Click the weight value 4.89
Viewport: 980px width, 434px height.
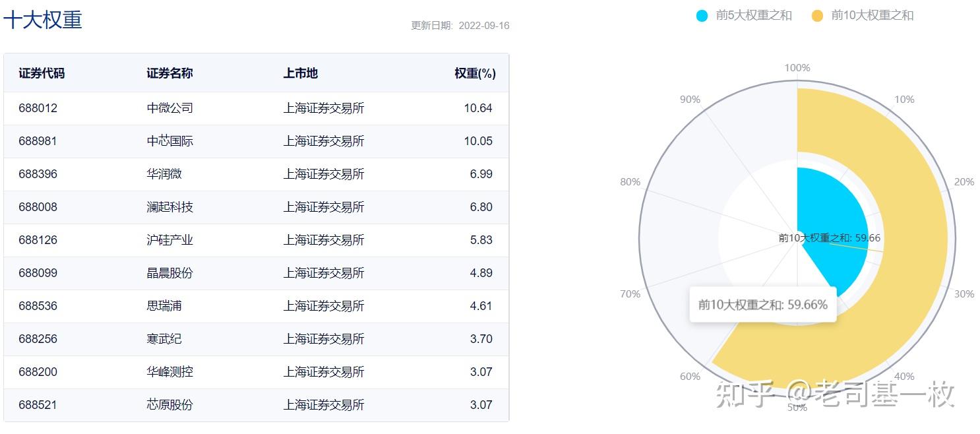tap(481, 273)
